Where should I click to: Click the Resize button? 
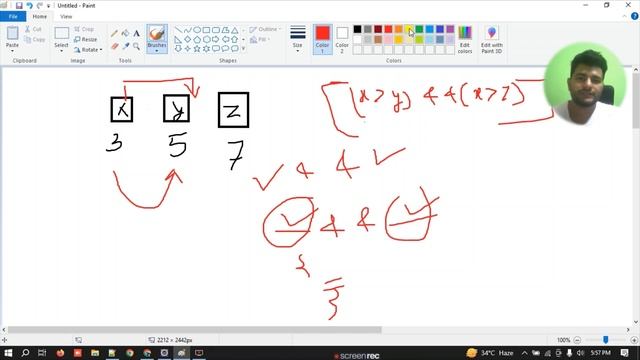coord(86,40)
